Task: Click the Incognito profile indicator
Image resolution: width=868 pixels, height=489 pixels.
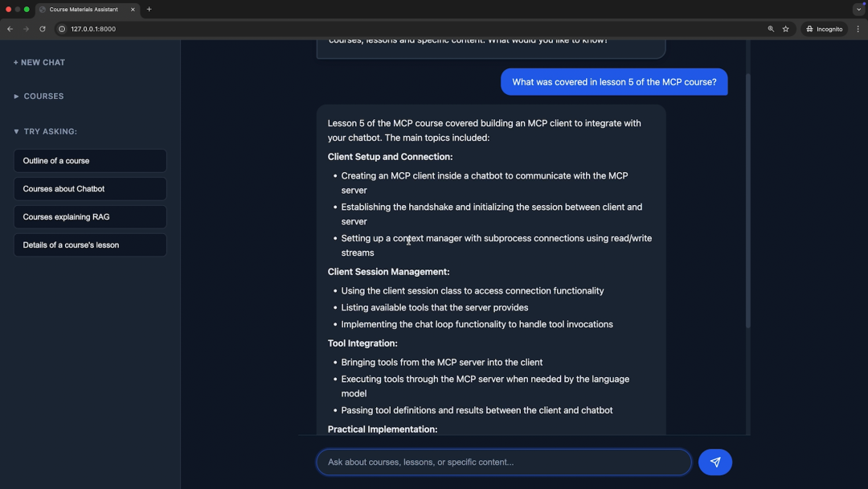Action: [824, 29]
